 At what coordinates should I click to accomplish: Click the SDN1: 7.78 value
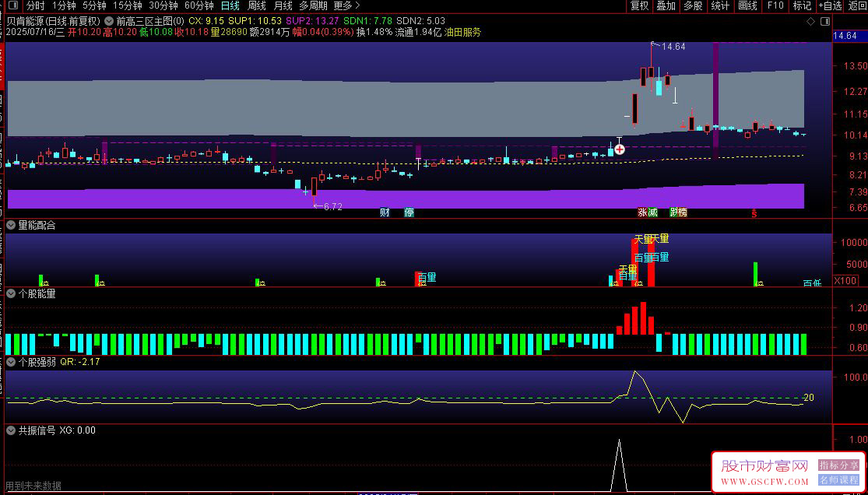point(368,22)
